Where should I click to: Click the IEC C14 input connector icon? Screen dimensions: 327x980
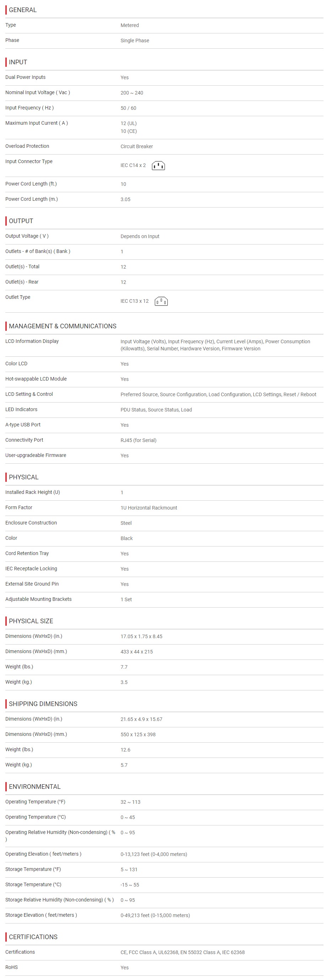pyautogui.click(x=159, y=166)
